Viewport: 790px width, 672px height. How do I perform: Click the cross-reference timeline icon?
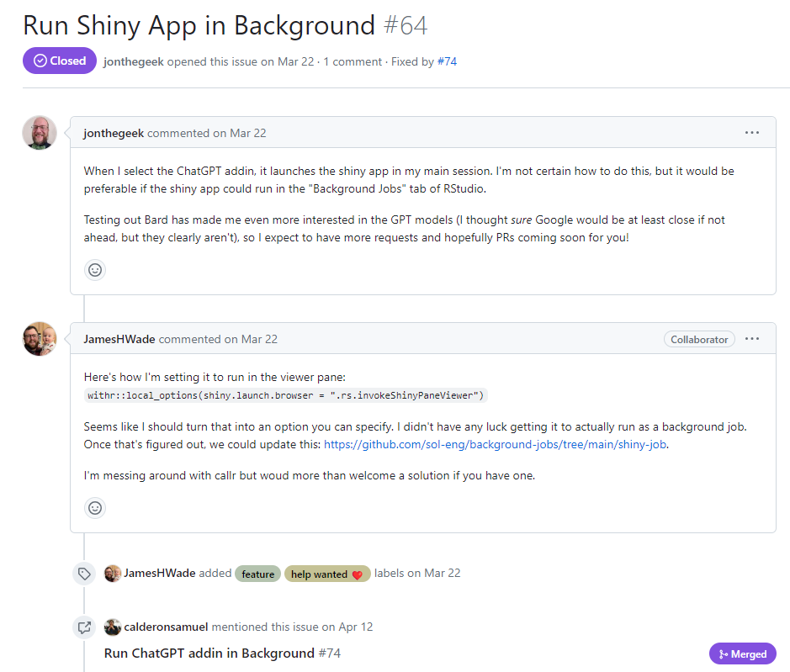click(84, 627)
